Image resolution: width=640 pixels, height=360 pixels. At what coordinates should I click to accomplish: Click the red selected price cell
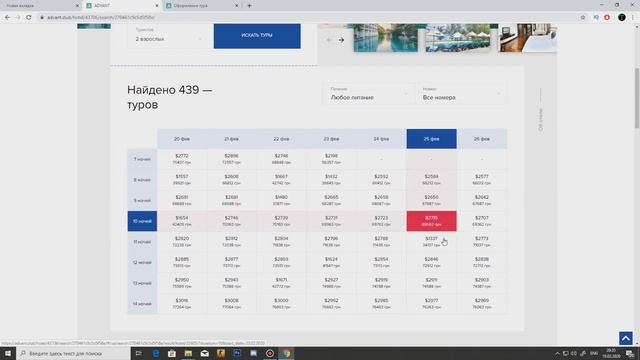431,221
